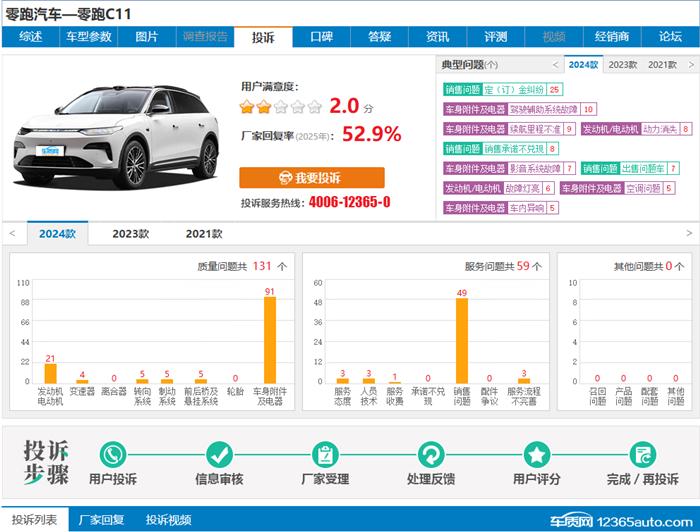Click the 信息审核 checkmark step icon
Image resolution: width=700 pixels, height=532 pixels.
point(219,455)
